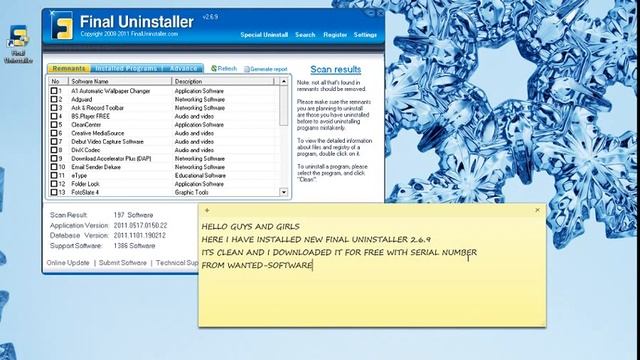640x360 pixels.
Task: Click scroll down arrow of software list
Action: (x=284, y=192)
